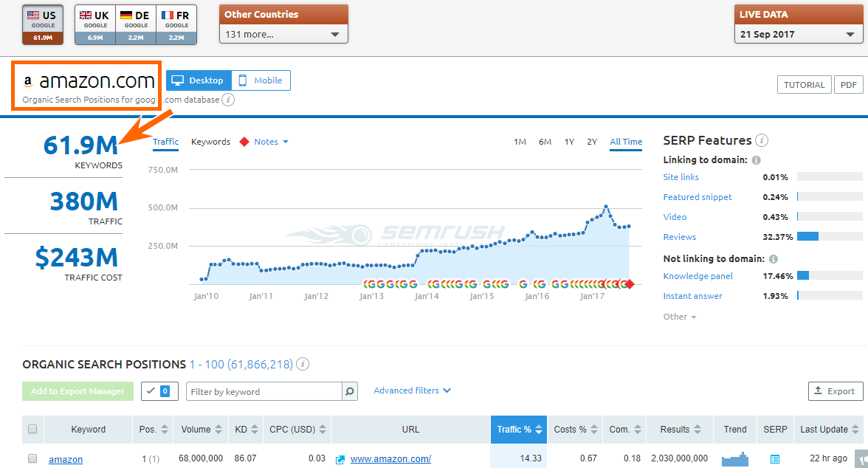Click the red diamond marker on chart timeline

[630, 284]
